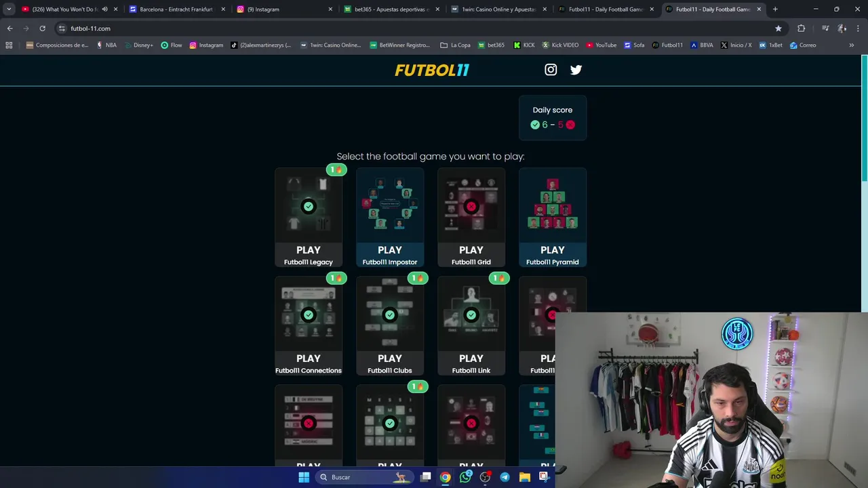Click the address bar showing futbol-11.com
Image resolution: width=868 pixels, height=488 pixels.
click(420, 28)
